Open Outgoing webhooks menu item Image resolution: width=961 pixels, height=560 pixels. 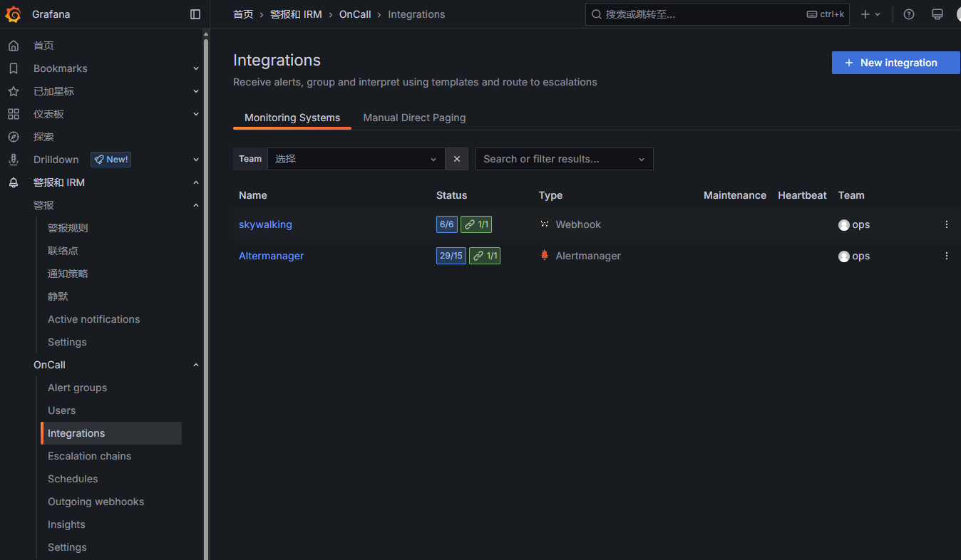pos(96,502)
